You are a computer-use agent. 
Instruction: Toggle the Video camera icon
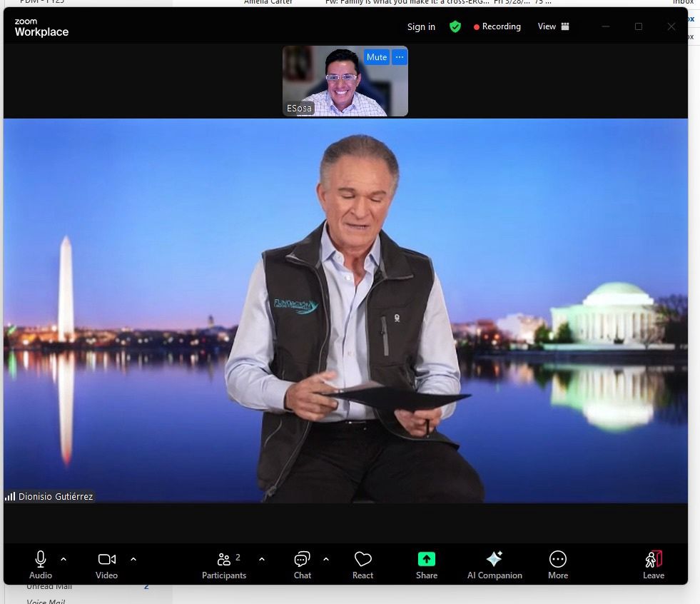pos(107,559)
